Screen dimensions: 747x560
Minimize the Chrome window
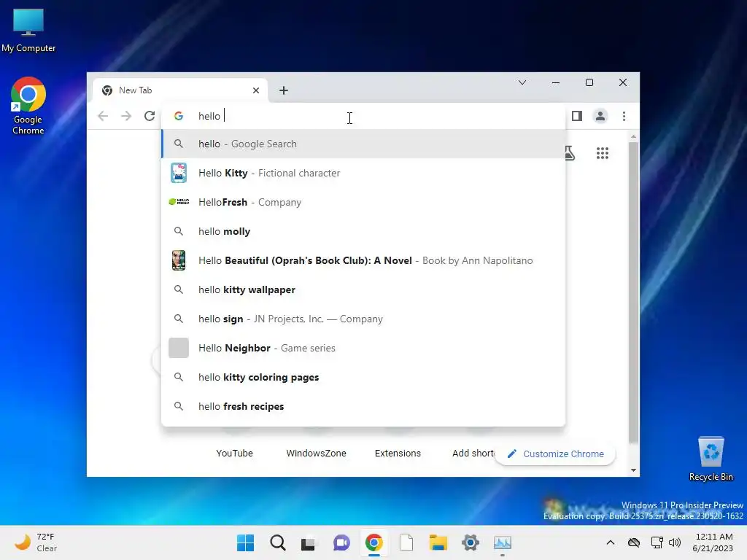[x=555, y=82]
